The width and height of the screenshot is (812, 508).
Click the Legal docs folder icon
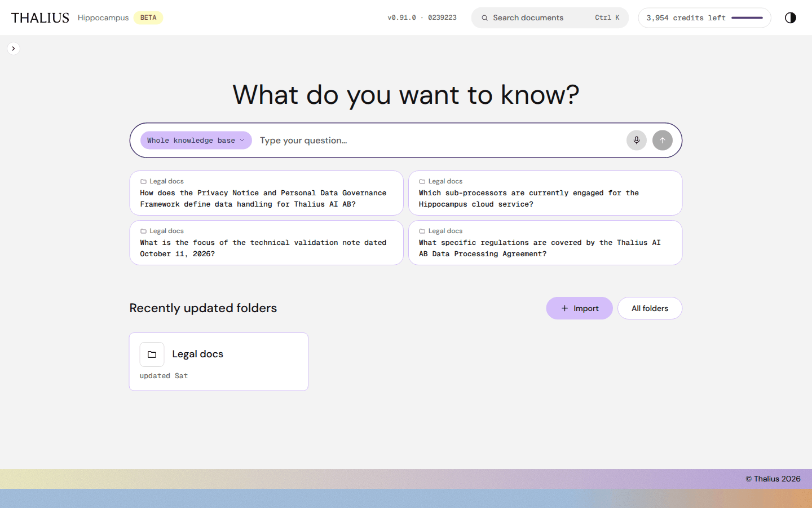(152, 354)
